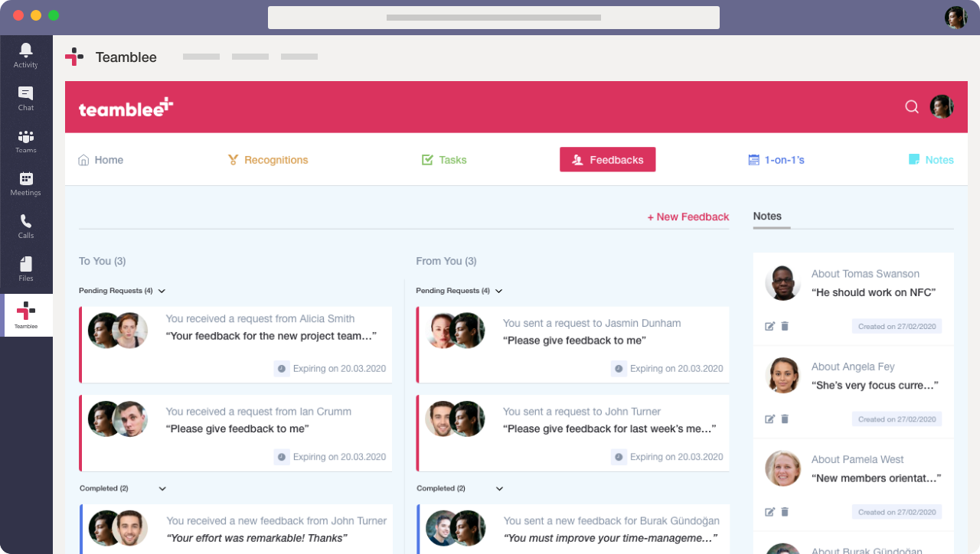The width and height of the screenshot is (980, 554).
Task: Edit the note about Angela Fey
Action: (x=770, y=419)
